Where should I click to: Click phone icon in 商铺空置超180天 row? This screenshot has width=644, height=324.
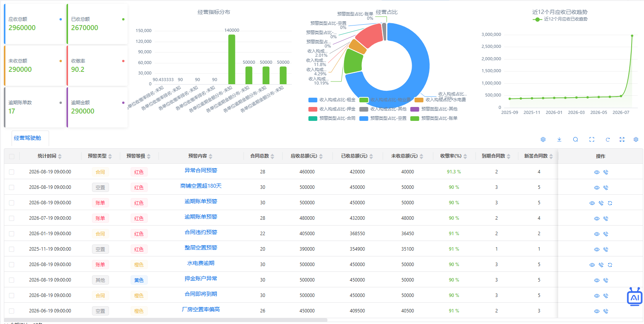(606, 188)
